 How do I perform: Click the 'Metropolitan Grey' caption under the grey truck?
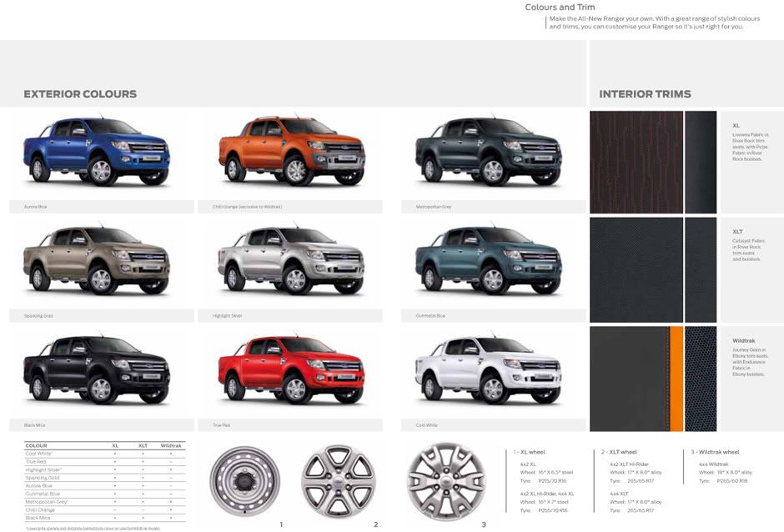434,207
